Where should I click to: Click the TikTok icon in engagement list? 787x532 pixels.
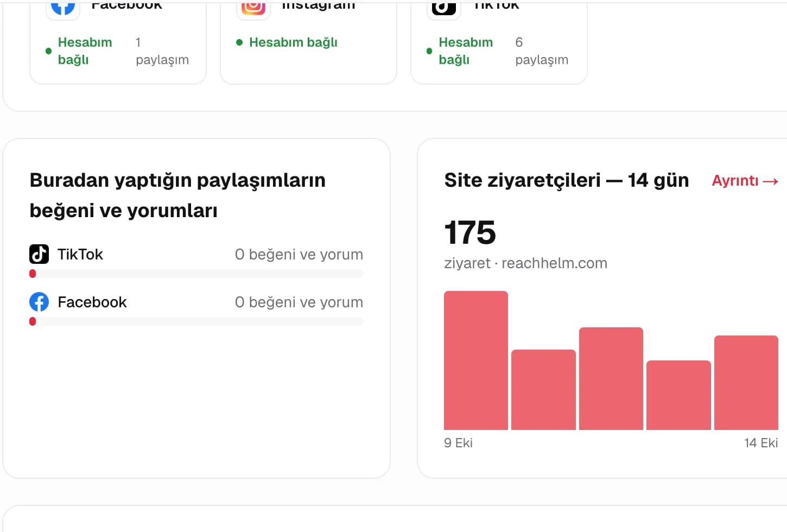coord(39,254)
